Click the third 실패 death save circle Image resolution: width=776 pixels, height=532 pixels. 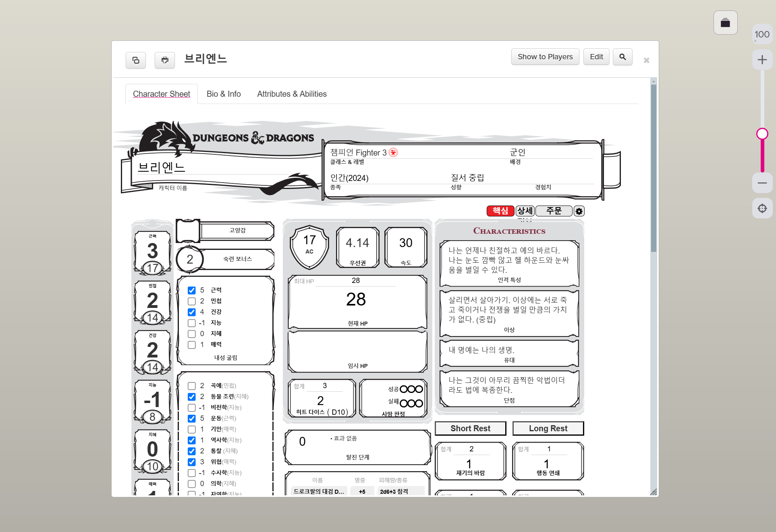(x=419, y=403)
